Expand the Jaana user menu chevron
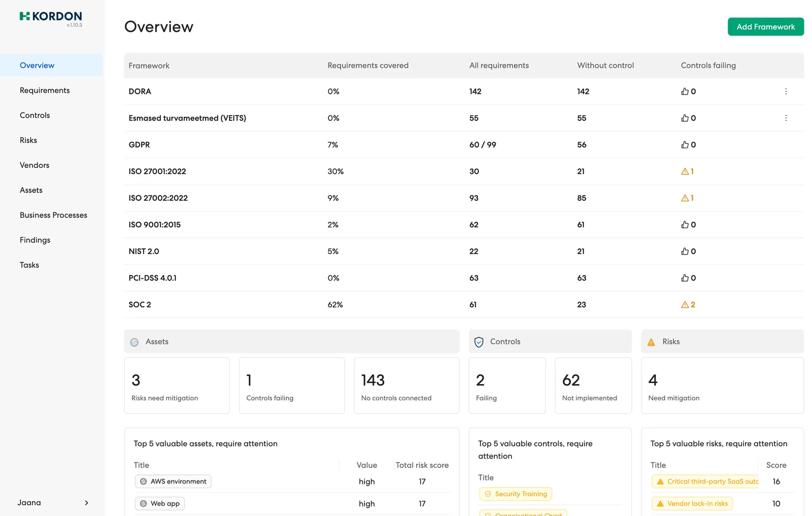Viewport: 812px width, 516px height. coord(86,503)
